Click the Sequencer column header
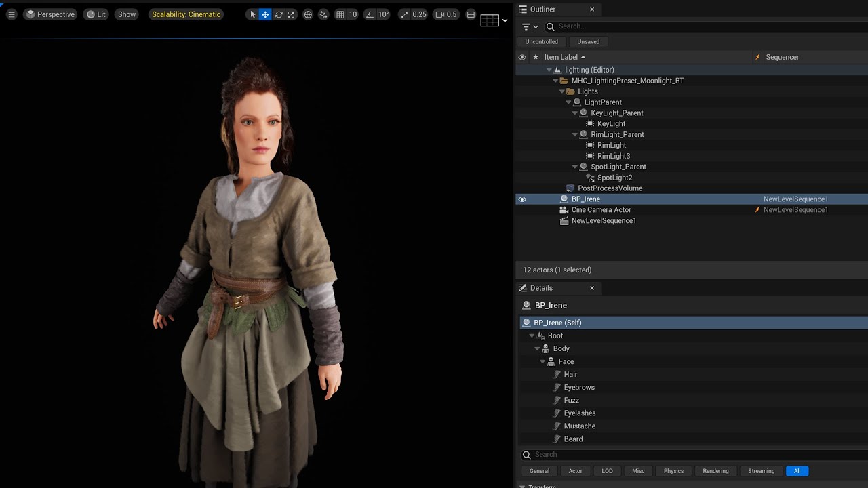Viewport: 868px width, 488px height. 783,57
